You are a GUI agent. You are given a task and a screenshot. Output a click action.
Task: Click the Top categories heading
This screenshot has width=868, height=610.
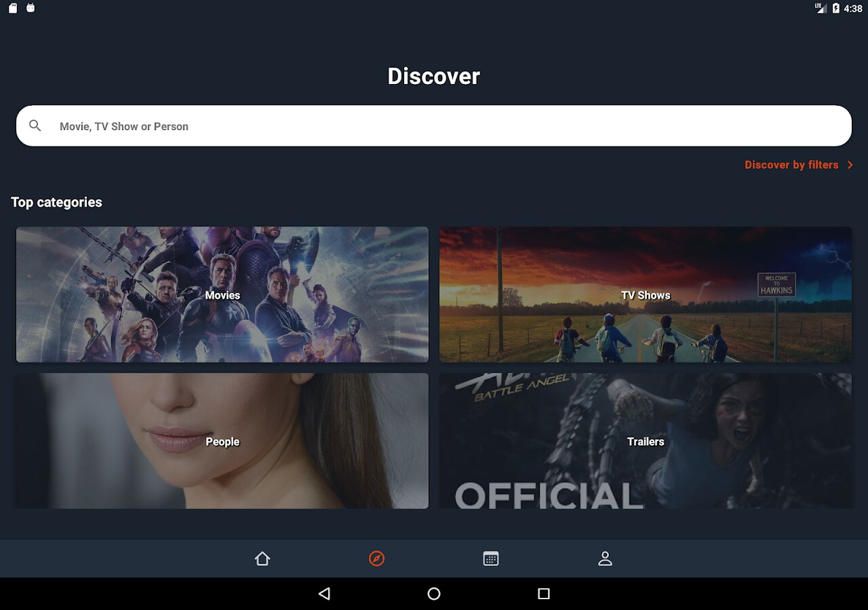coord(56,202)
